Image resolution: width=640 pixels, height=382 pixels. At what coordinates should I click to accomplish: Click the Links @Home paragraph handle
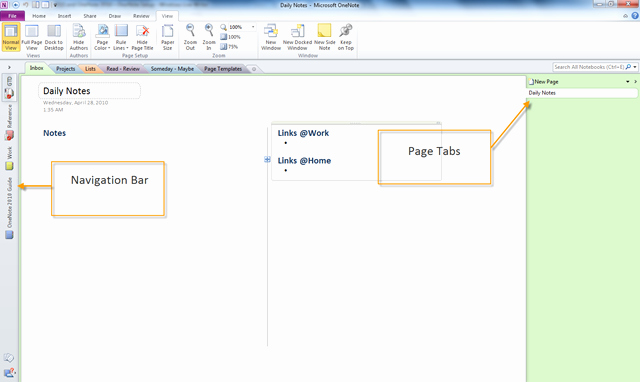click(267, 160)
